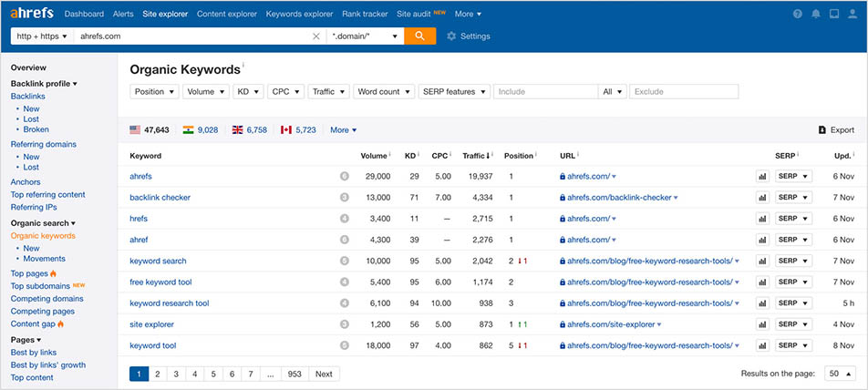868x390 pixels.
Task: Clear the ahrefs.com search field with X
Action: coord(316,36)
